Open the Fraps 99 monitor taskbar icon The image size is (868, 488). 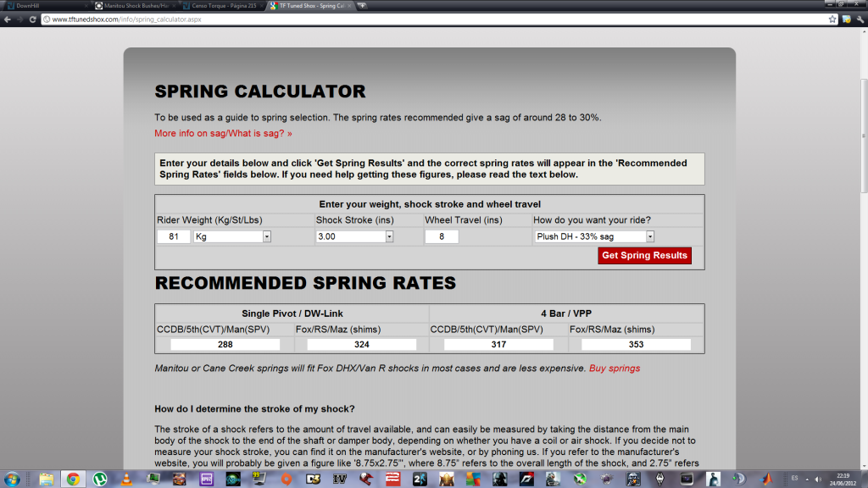[259, 480]
